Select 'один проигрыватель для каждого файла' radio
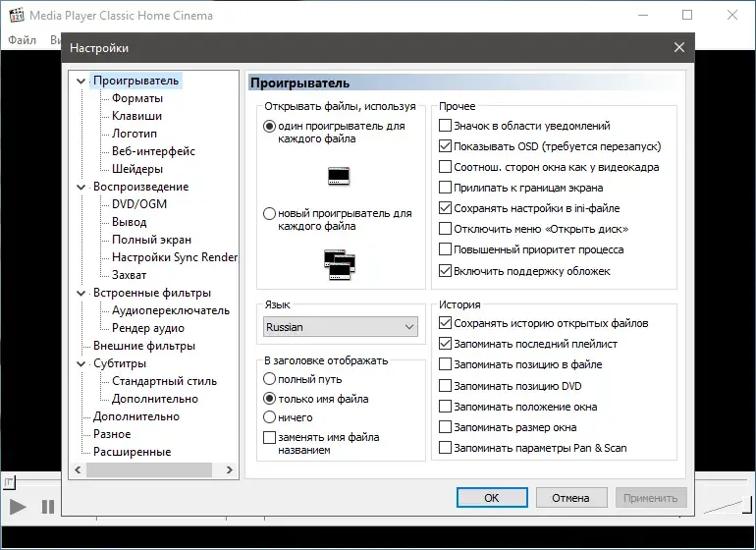Viewport: 756px width, 550px height. tap(270, 127)
